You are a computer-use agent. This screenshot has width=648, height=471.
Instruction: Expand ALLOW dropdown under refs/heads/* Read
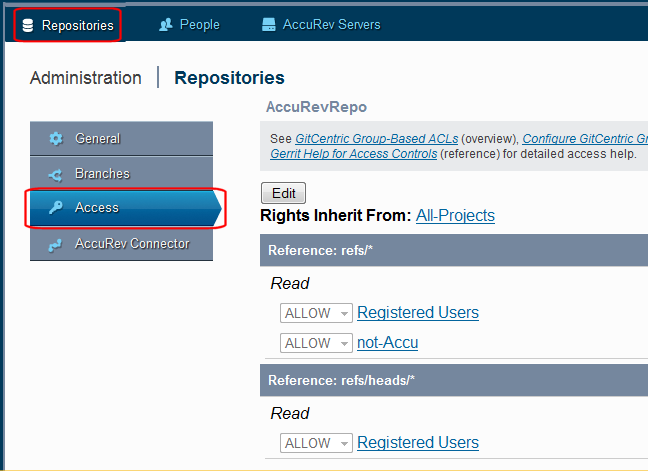click(316, 443)
